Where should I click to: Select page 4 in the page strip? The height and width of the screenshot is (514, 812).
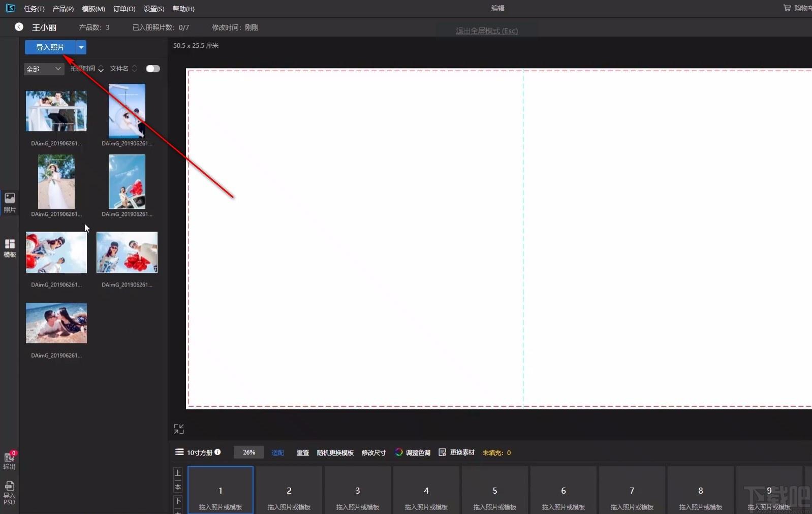(x=426, y=491)
